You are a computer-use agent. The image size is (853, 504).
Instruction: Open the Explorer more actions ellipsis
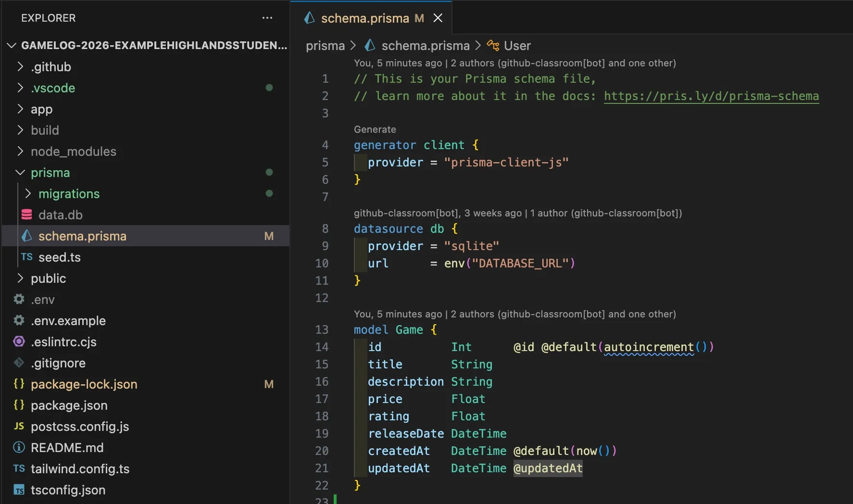pyautogui.click(x=267, y=18)
